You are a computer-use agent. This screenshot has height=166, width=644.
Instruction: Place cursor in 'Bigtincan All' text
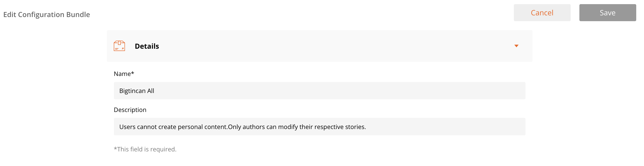(136, 91)
